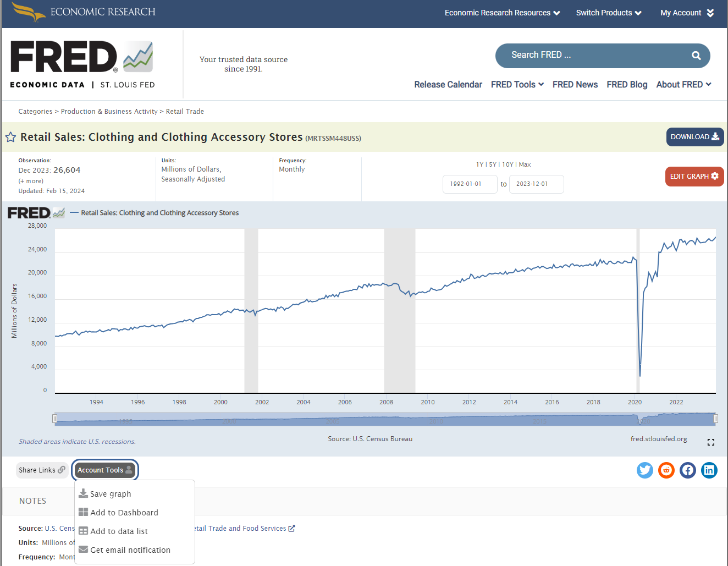Open fullscreen graph view icon
The width and height of the screenshot is (728, 566).
[711, 442]
